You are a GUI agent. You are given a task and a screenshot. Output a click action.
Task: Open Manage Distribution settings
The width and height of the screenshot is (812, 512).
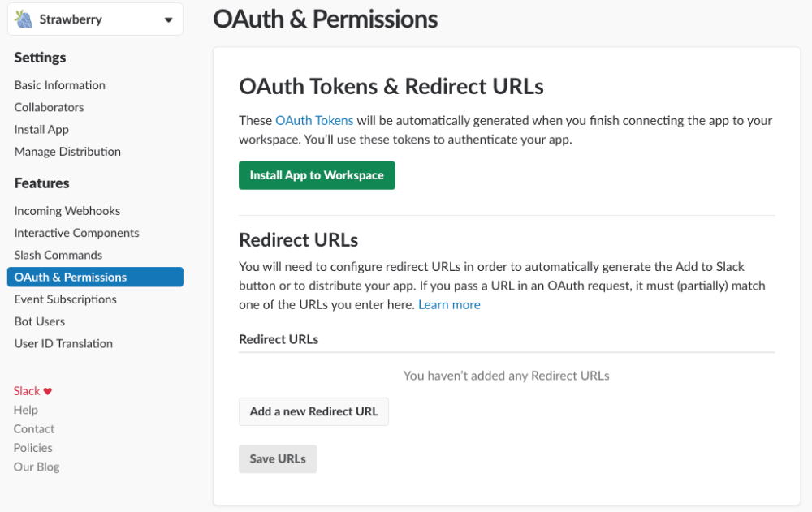tap(67, 151)
